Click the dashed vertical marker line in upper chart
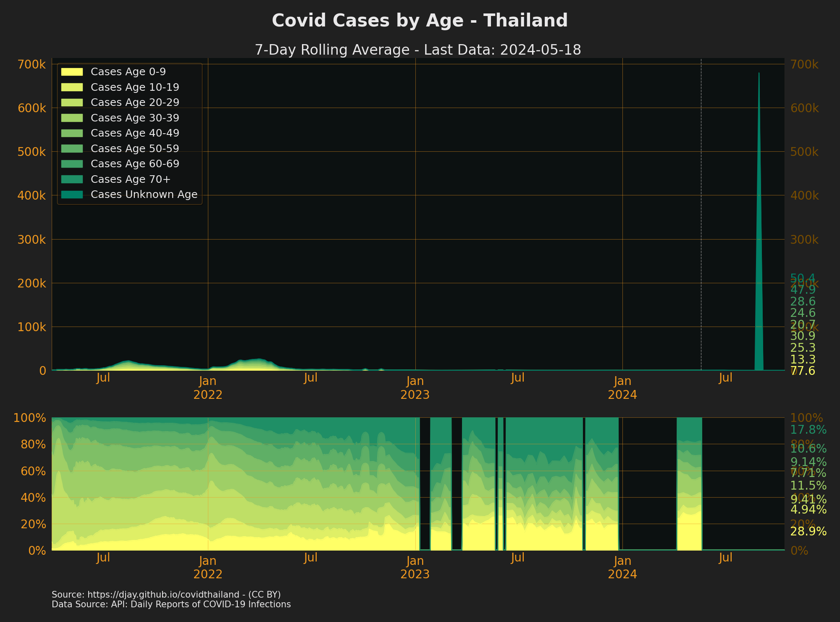840x622 pixels. [x=701, y=214]
